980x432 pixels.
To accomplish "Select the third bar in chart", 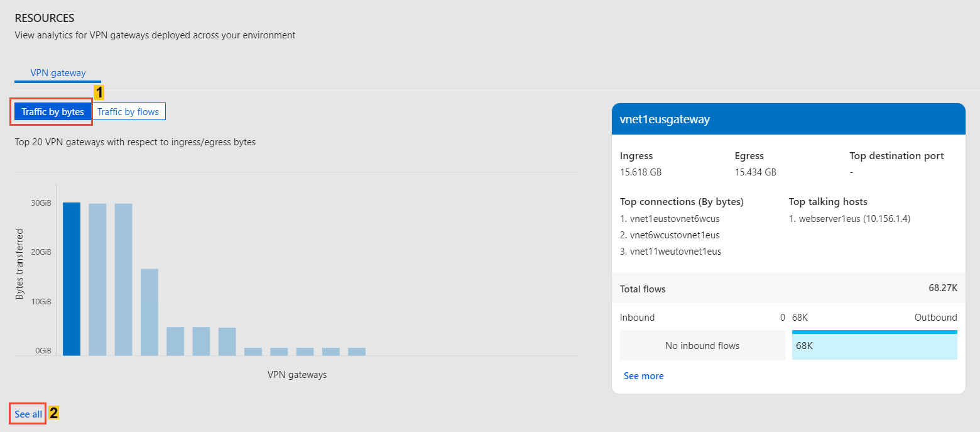I will click(x=123, y=279).
